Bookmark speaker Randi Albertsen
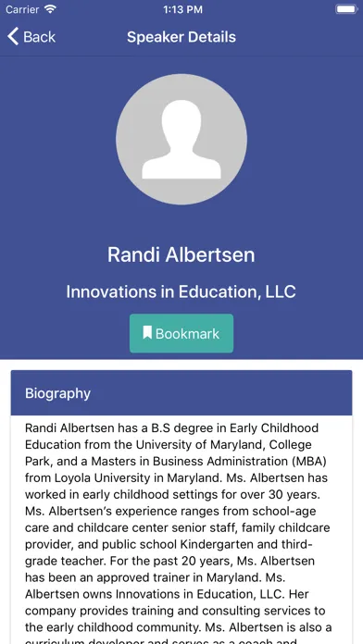The image size is (363, 644). pyautogui.click(x=181, y=333)
